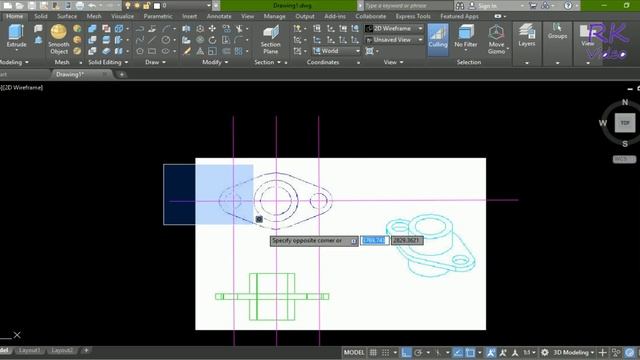Open the Layout2 tab

(62, 350)
